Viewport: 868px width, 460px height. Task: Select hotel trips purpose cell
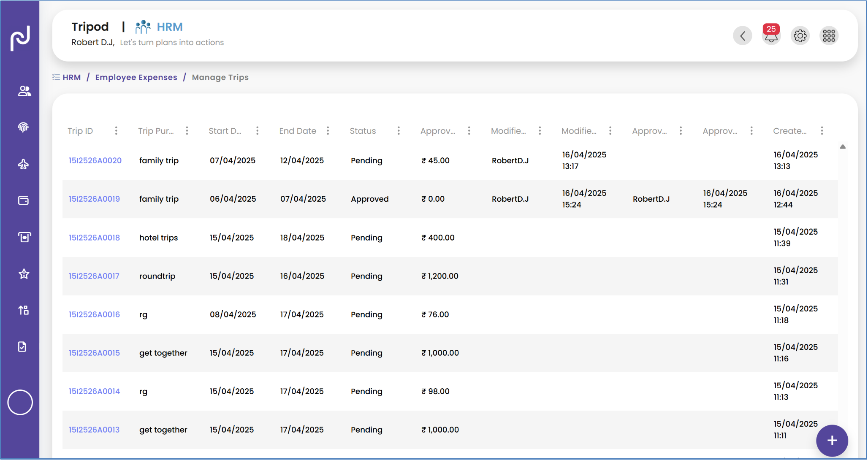[x=159, y=238]
